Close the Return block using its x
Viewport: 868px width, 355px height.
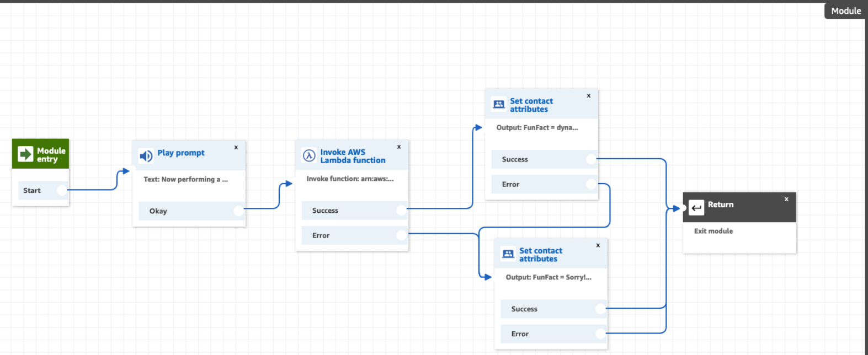point(786,199)
